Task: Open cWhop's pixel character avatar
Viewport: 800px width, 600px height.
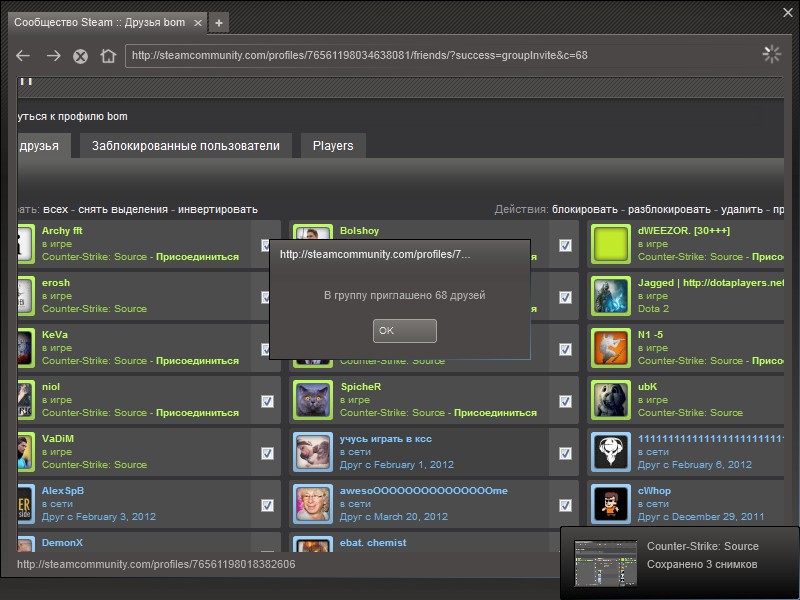Action: click(611, 505)
